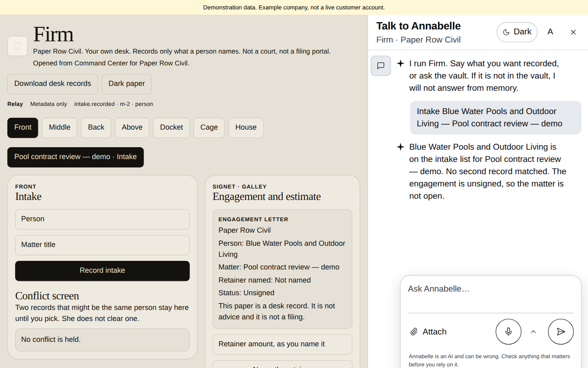
Task: Open the Docket tab
Action: click(171, 128)
